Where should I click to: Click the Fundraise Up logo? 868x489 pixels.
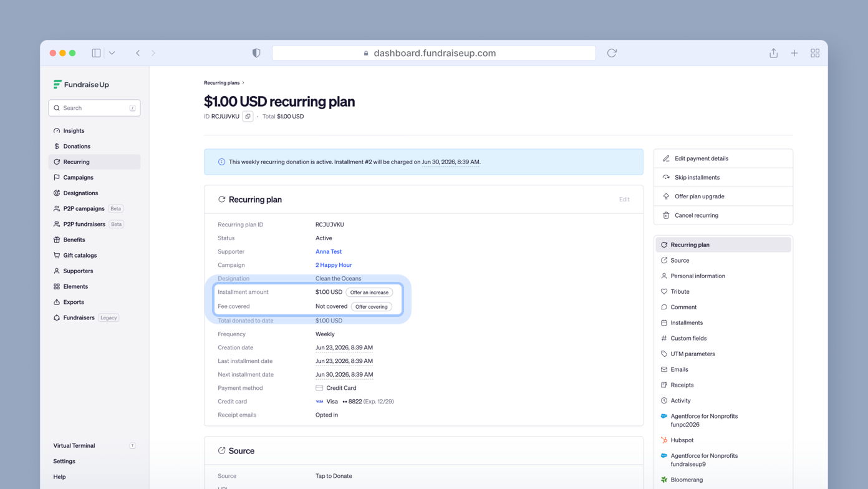point(81,84)
